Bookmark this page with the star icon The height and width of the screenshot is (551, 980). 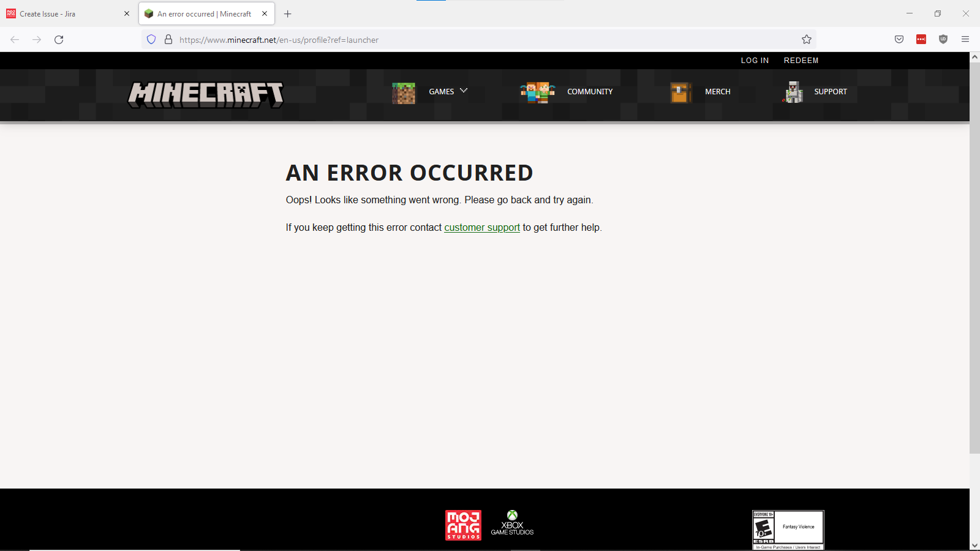(x=807, y=40)
